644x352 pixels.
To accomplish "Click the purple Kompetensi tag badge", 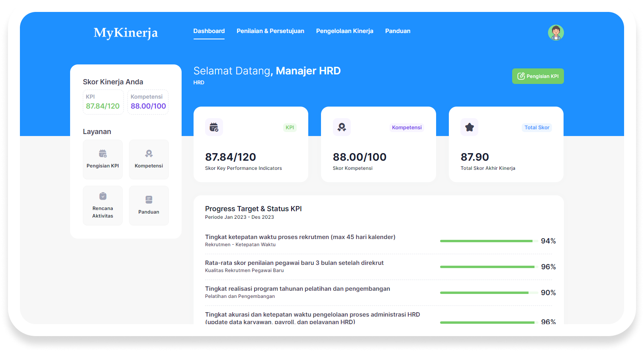I will coord(407,128).
